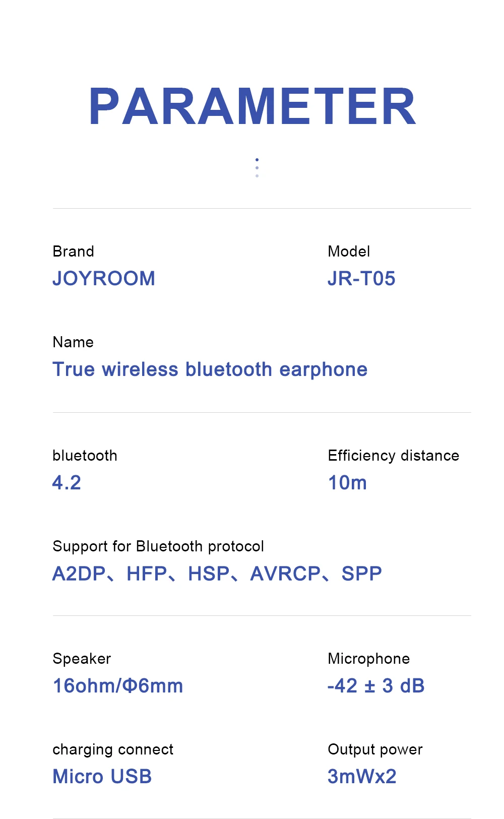Image resolution: width=504 pixels, height=819 pixels.
Task: Select the 10m distance value
Action: click(347, 483)
